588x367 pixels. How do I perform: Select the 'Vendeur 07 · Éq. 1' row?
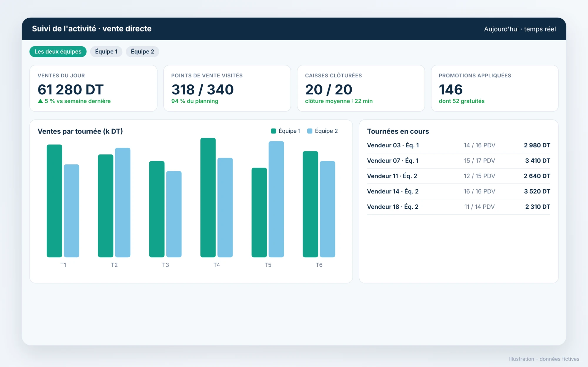coord(459,161)
